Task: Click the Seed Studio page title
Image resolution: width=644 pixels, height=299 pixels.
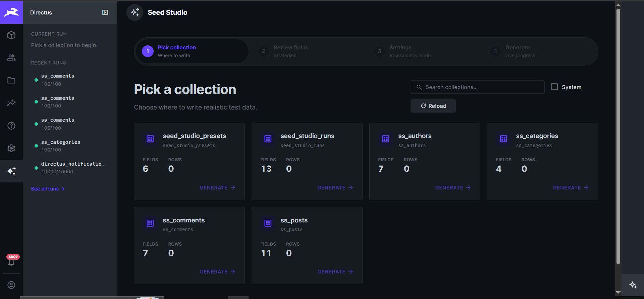Action: click(167, 12)
